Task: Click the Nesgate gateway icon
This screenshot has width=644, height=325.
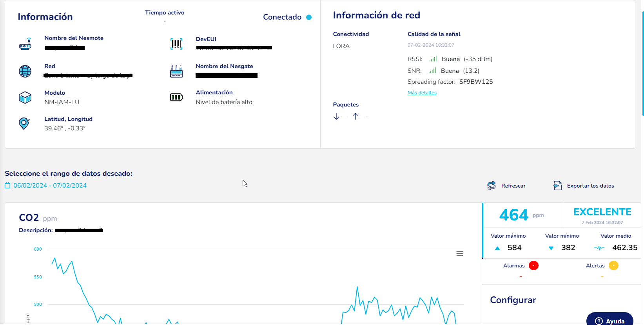Action: [176, 71]
